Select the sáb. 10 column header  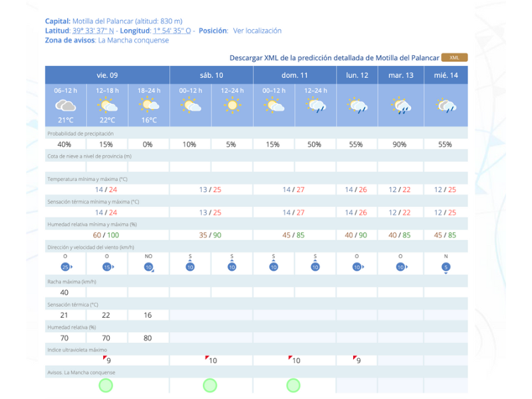[x=211, y=75]
